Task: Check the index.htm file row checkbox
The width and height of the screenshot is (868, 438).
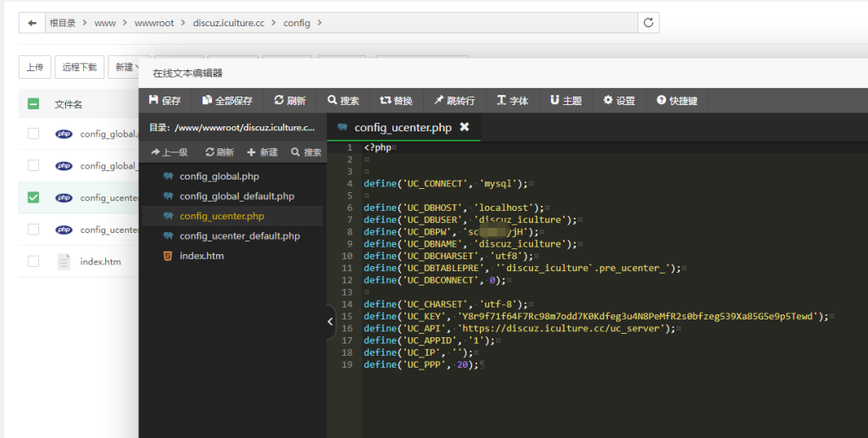Action: click(33, 262)
